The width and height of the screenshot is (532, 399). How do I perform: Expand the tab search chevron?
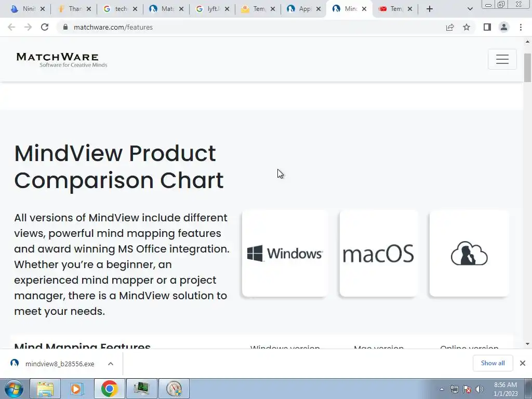470,9
